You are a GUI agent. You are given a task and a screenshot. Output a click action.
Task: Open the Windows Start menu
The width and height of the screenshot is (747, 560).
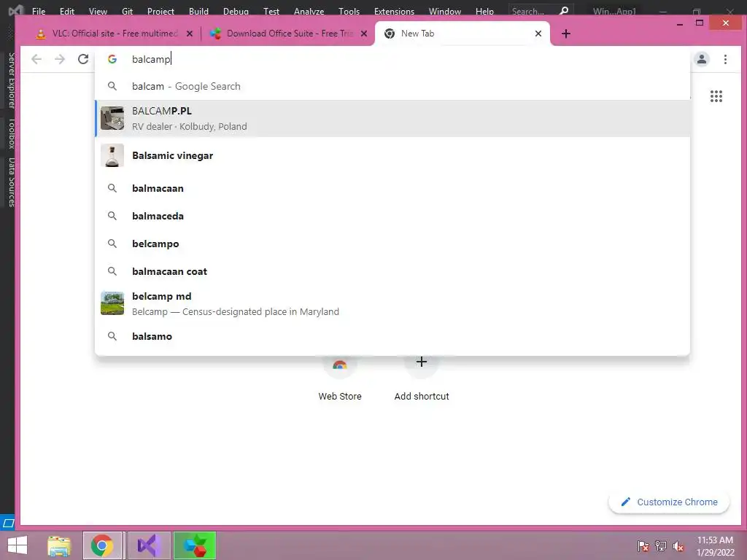18,545
